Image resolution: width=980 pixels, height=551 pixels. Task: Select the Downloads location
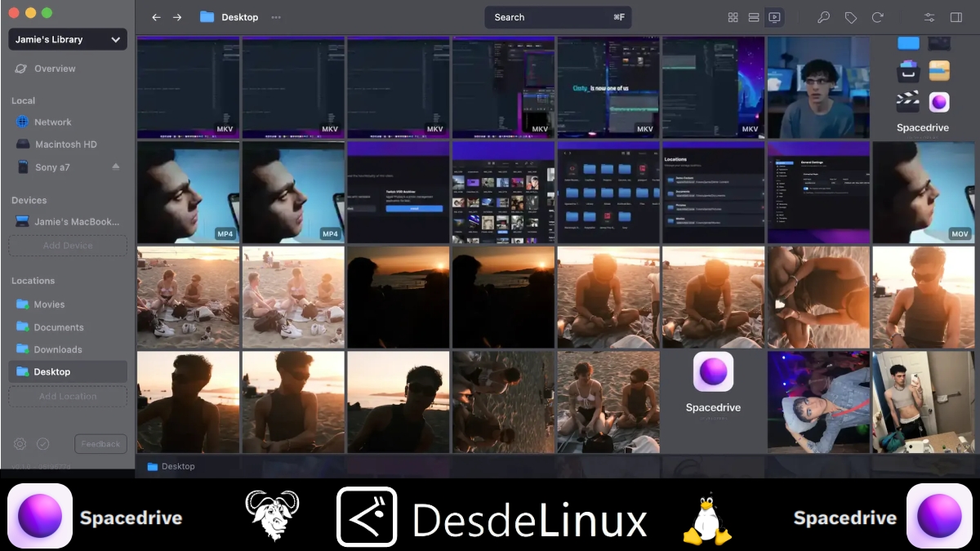click(x=57, y=349)
